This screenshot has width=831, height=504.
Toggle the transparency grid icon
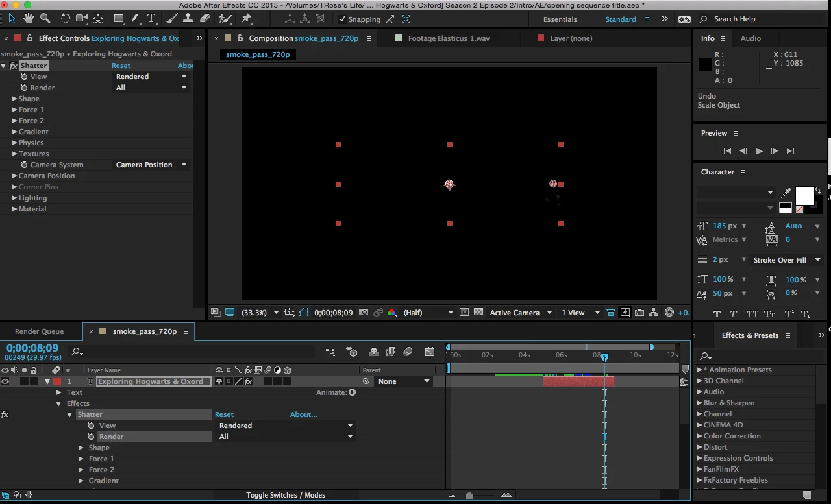[478, 313]
